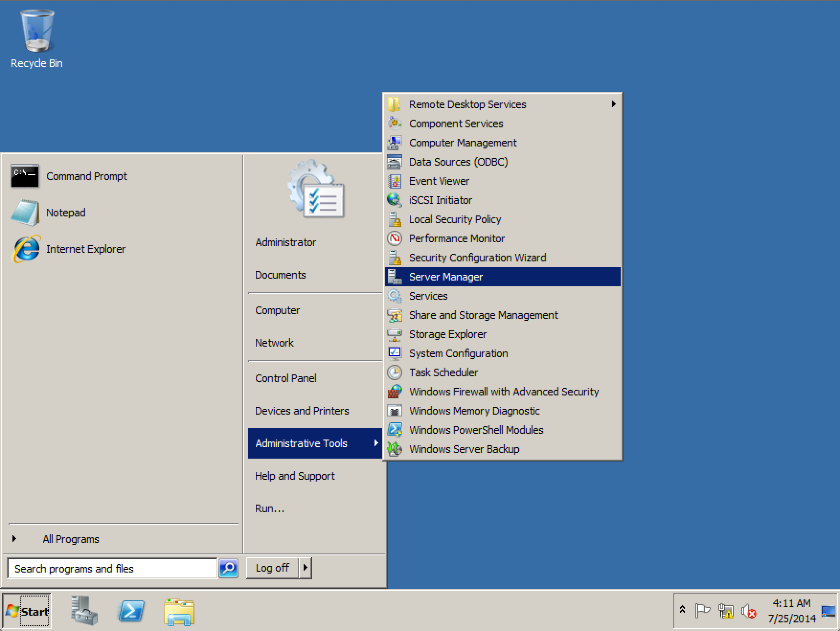Launch Notepad from the Start menu
The image size is (840, 631).
[x=48, y=213]
